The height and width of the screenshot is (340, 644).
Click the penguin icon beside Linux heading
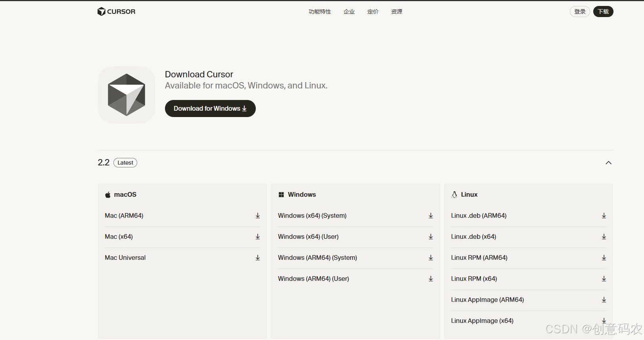click(454, 194)
